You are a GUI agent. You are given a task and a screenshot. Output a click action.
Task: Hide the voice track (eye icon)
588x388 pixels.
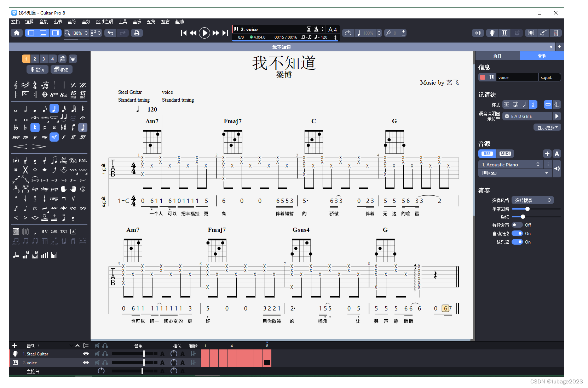pos(86,363)
